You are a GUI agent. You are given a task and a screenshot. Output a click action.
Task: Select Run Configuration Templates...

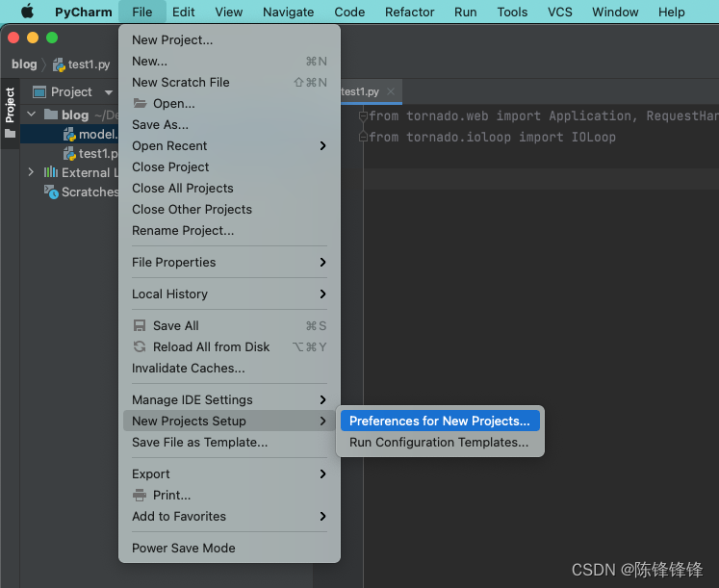click(x=440, y=443)
